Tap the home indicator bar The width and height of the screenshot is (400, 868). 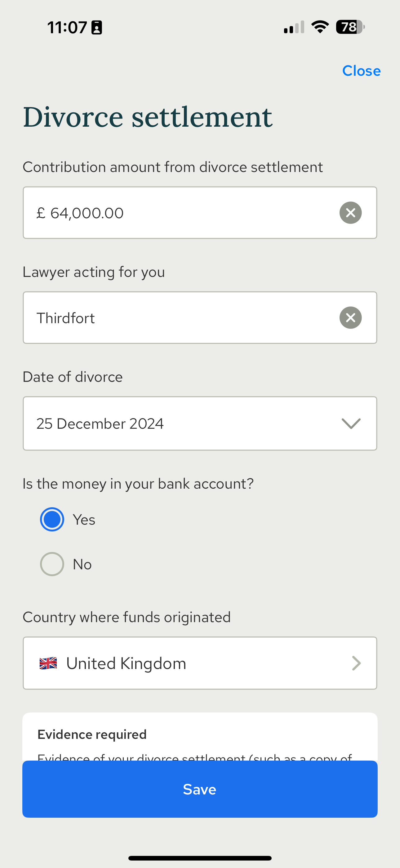[x=200, y=858]
